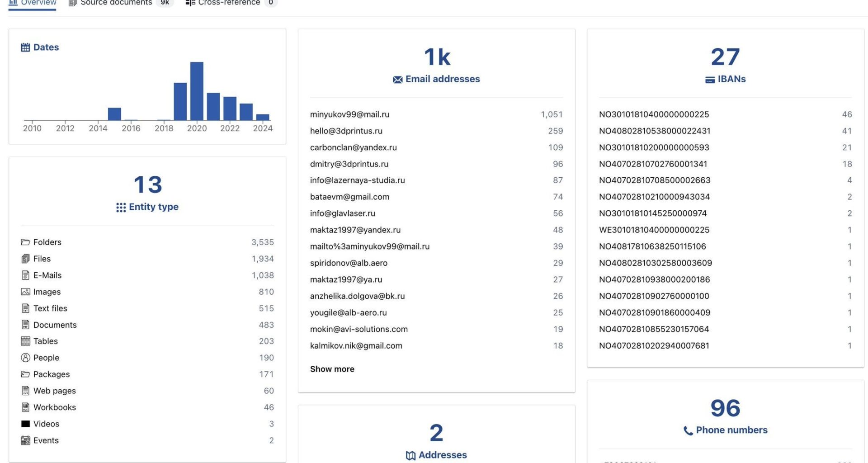
Task: Click the Images entity icon
Action: [25, 292]
